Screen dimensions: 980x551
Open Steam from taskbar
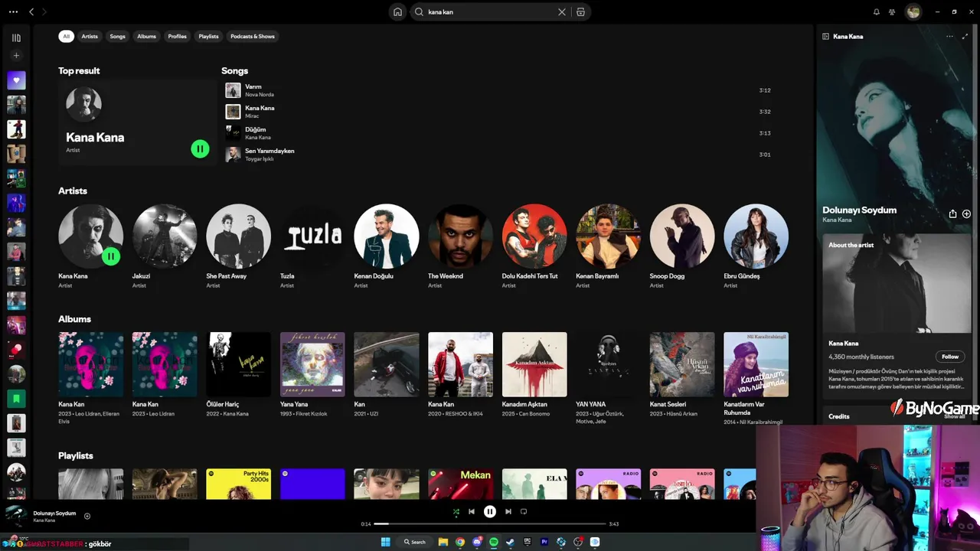(511, 542)
